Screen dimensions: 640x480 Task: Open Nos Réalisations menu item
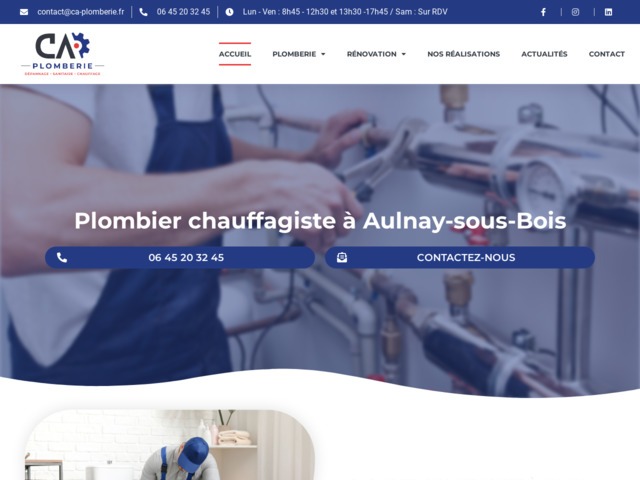click(463, 54)
